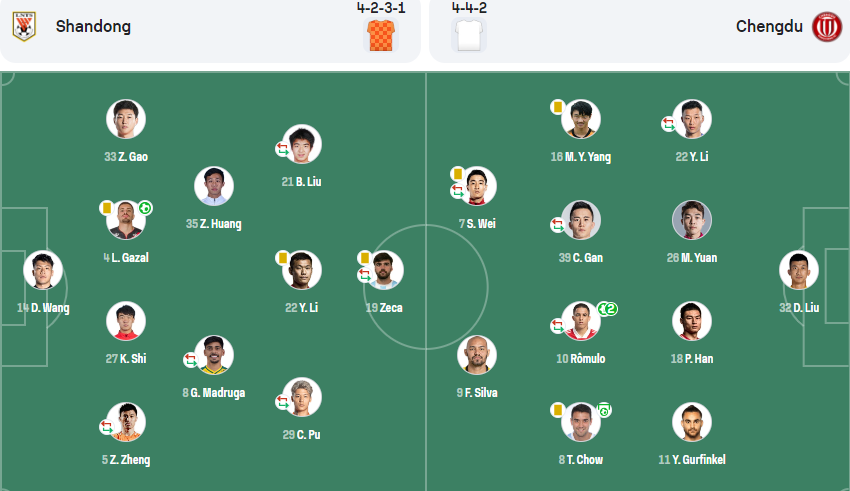Click G. Madruga's substitution arrows icon
850x491 pixels.
point(190,360)
